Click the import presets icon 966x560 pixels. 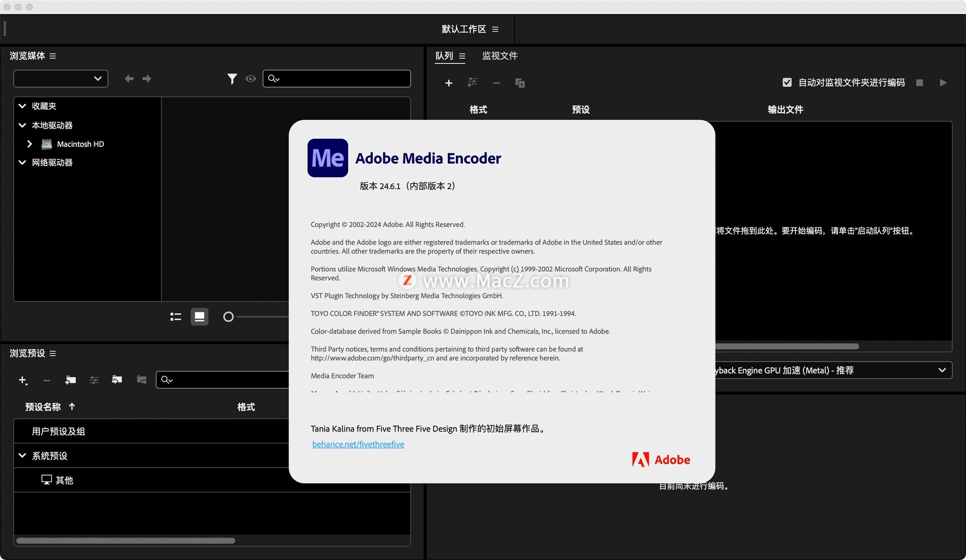(117, 379)
